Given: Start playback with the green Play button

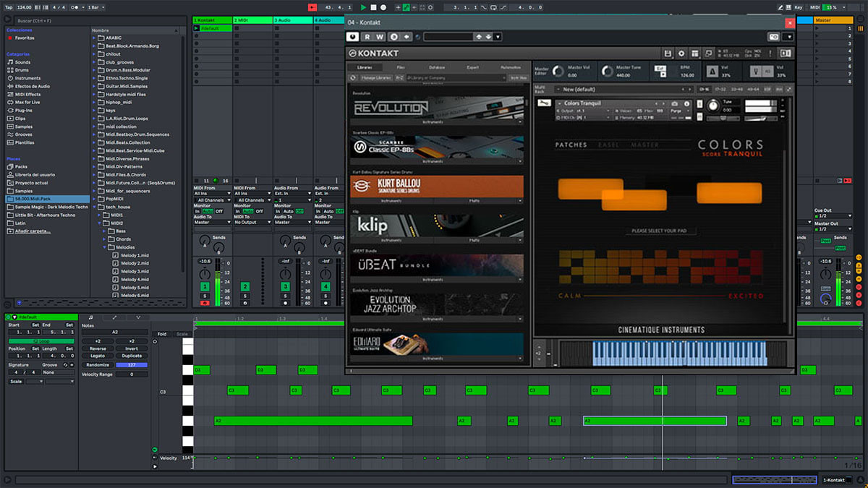Looking at the screenshot, I should tap(364, 7).
